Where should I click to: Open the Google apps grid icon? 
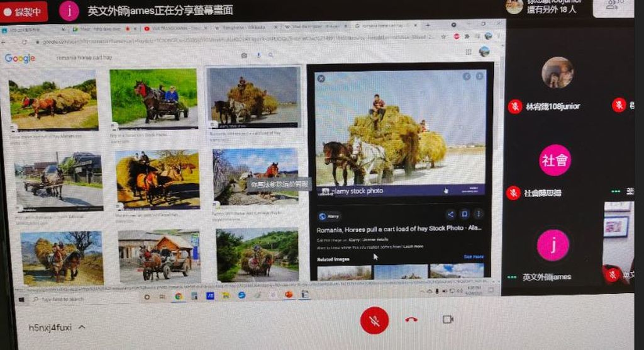tap(468, 52)
